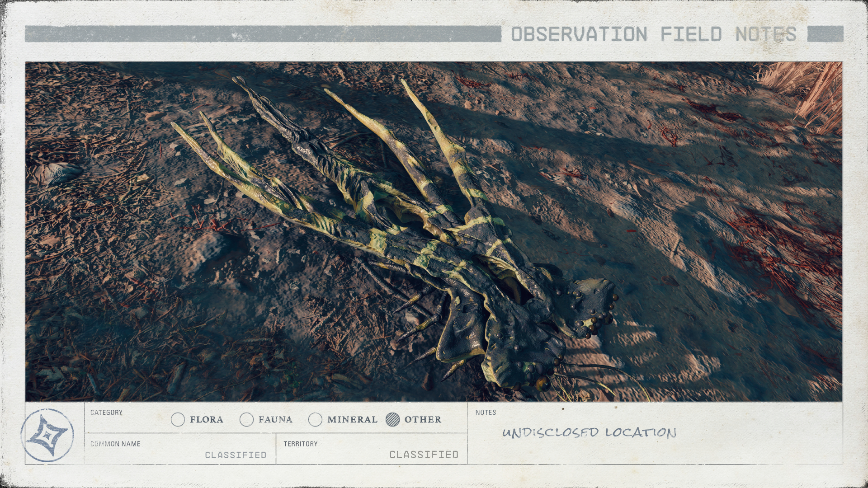Click the 'NOTES' label

(x=486, y=413)
